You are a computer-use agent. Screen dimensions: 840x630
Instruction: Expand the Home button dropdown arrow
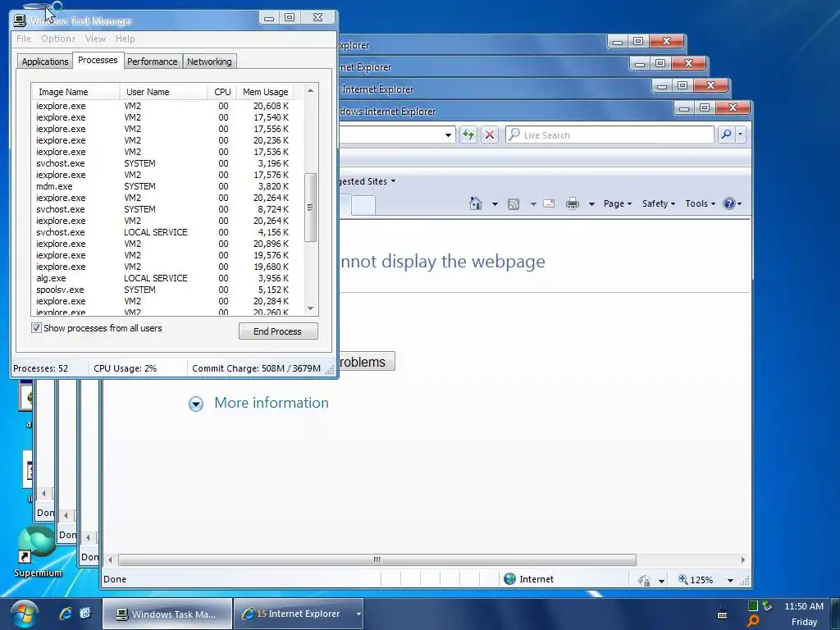(495, 204)
